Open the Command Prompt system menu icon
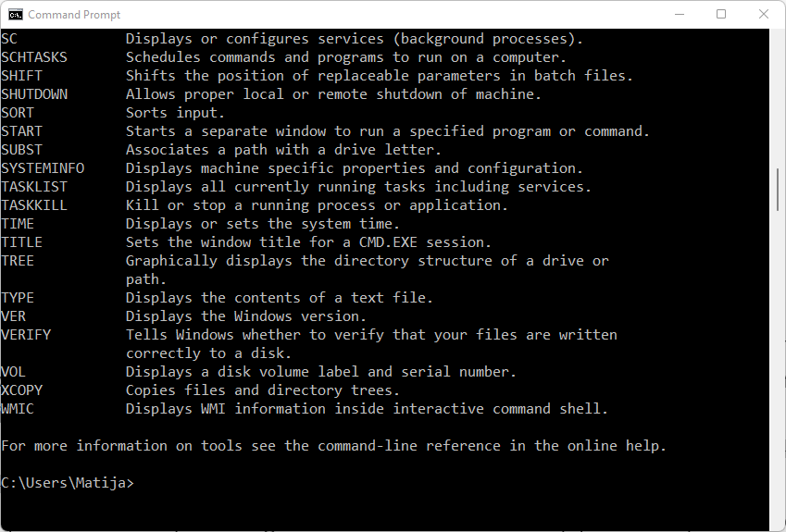The width and height of the screenshot is (786, 532). click(x=16, y=15)
